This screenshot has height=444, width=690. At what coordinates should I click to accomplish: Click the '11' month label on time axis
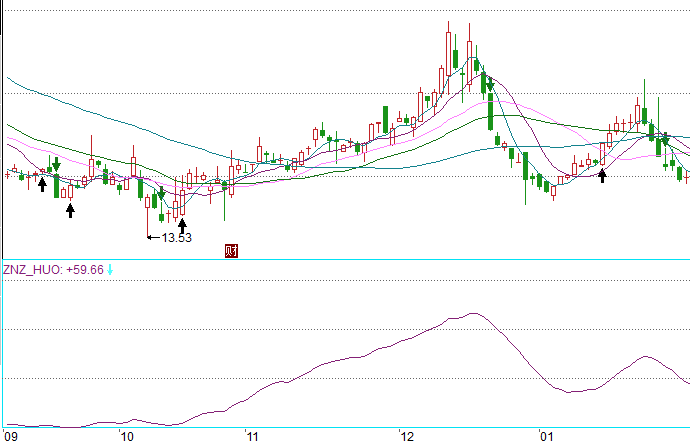click(252, 437)
